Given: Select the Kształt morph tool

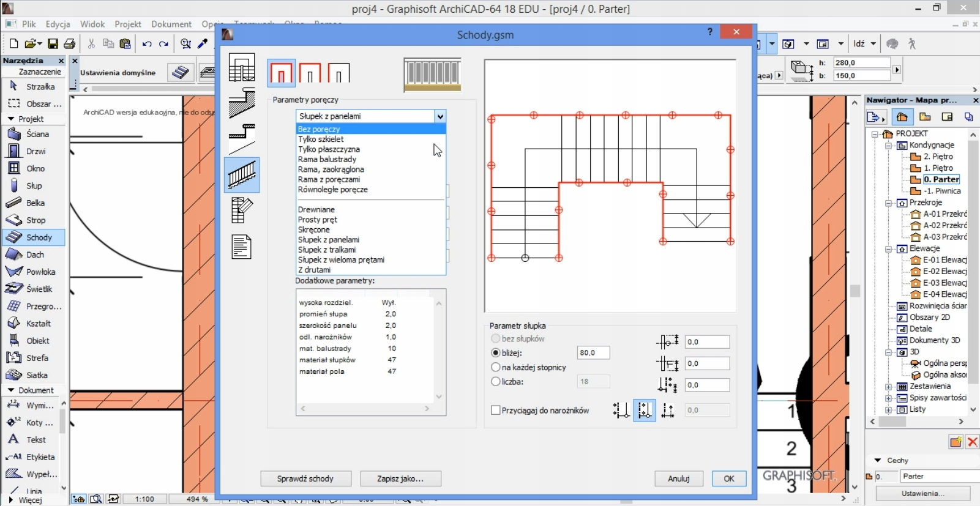Looking at the screenshot, I should tap(34, 323).
